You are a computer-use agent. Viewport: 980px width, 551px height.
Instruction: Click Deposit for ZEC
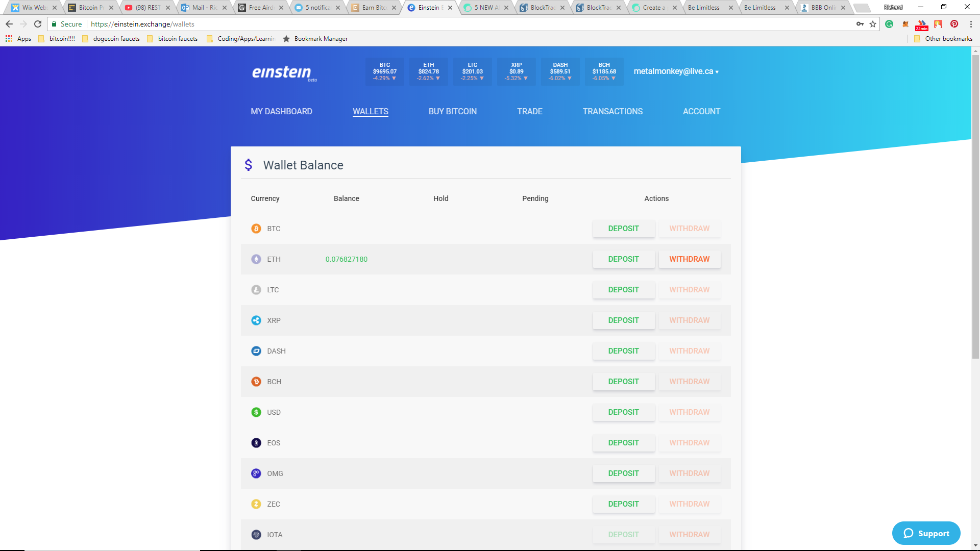[x=624, y=504]
